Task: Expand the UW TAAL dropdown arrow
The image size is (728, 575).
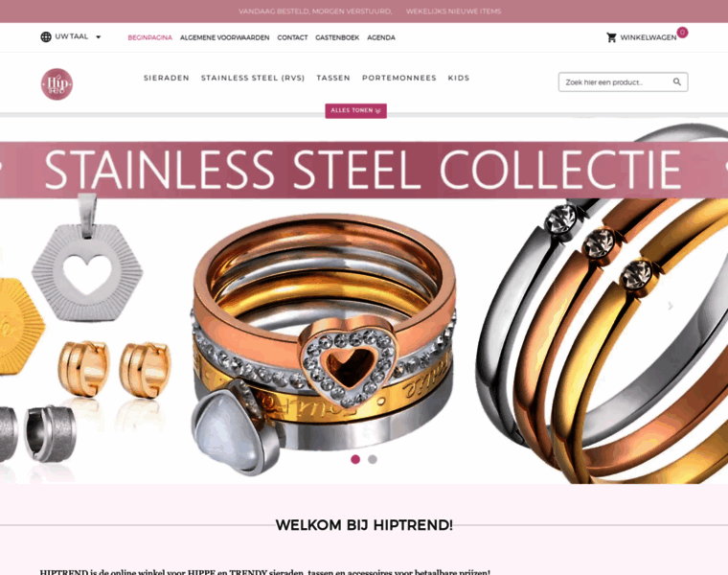Action: pyautogui.click(x=98, y=37)
